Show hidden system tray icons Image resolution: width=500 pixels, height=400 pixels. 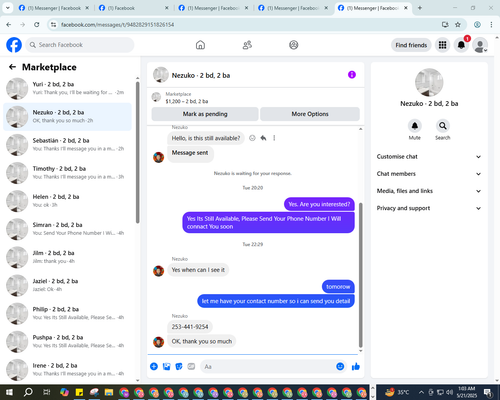coord(421,392)
